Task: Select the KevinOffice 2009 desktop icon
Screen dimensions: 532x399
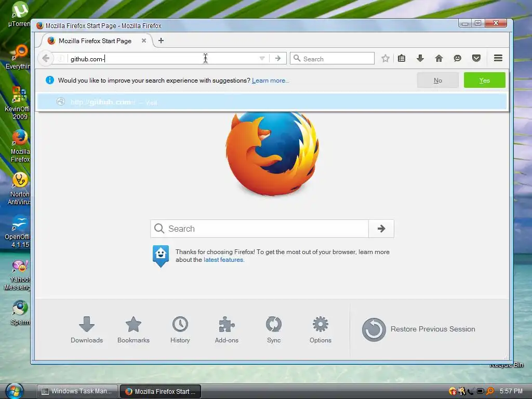Action: (x=18, y=103)
